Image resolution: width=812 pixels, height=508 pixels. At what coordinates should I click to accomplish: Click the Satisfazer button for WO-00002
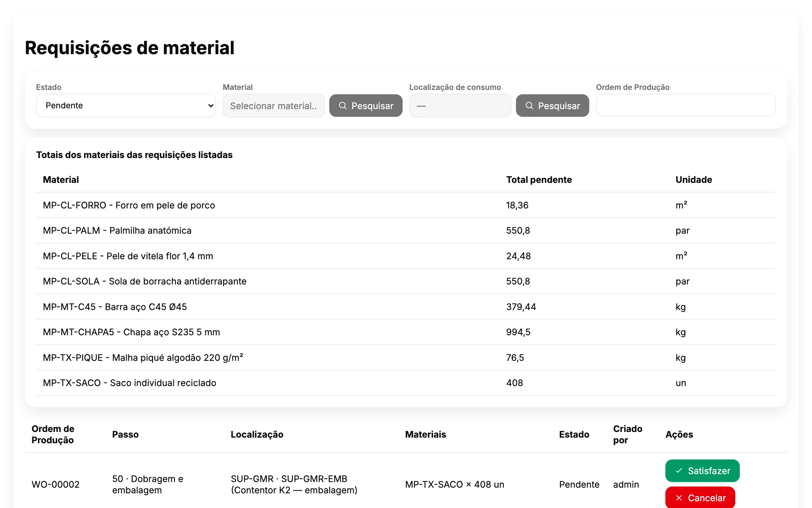702,471
